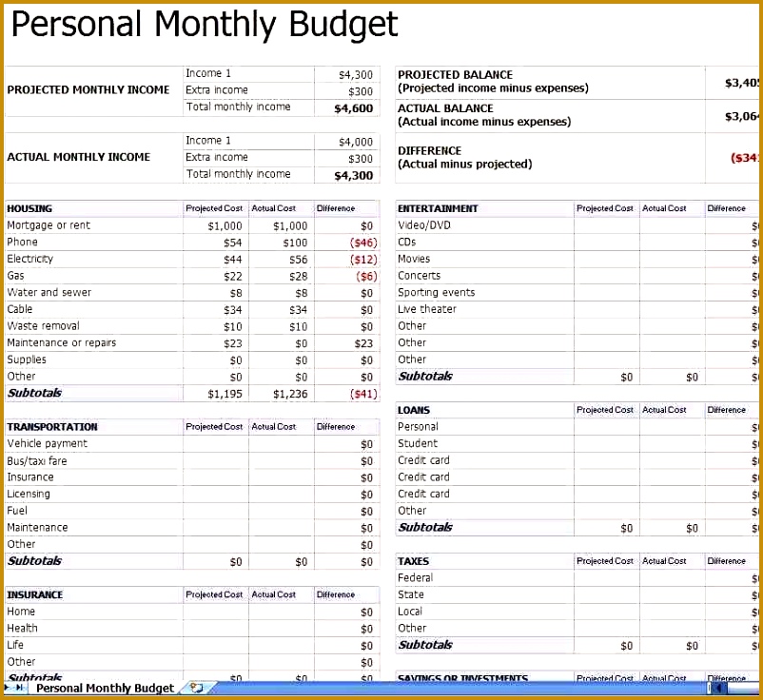Click Housing Projected Cost column header
The height and width of the screenshot is (700, 763).
[x=214, y=208]
